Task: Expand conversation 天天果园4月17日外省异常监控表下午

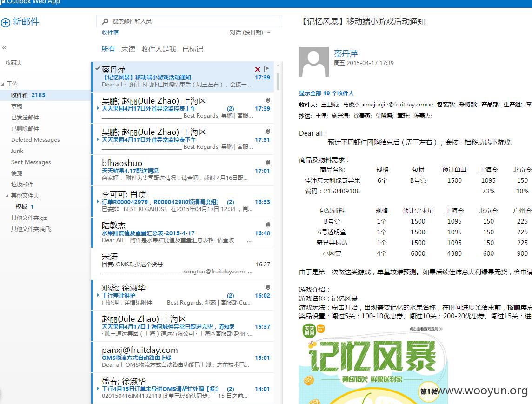Action: [98, 139]
